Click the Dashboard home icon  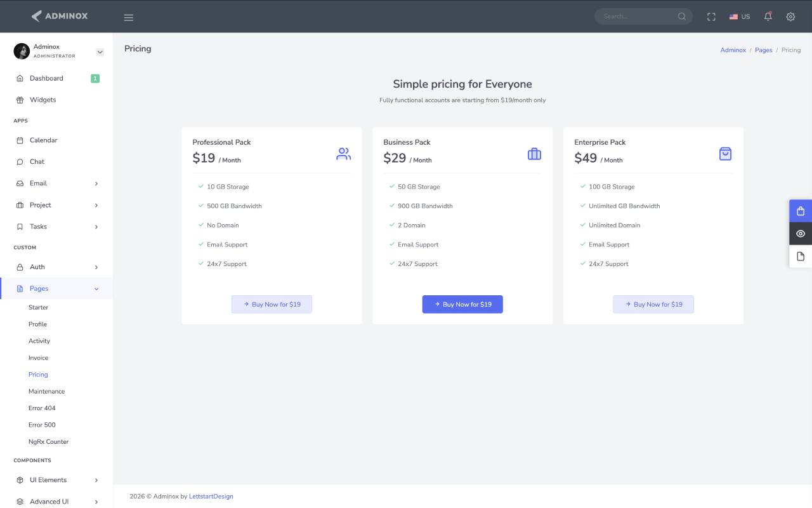[x=20, y=78]
